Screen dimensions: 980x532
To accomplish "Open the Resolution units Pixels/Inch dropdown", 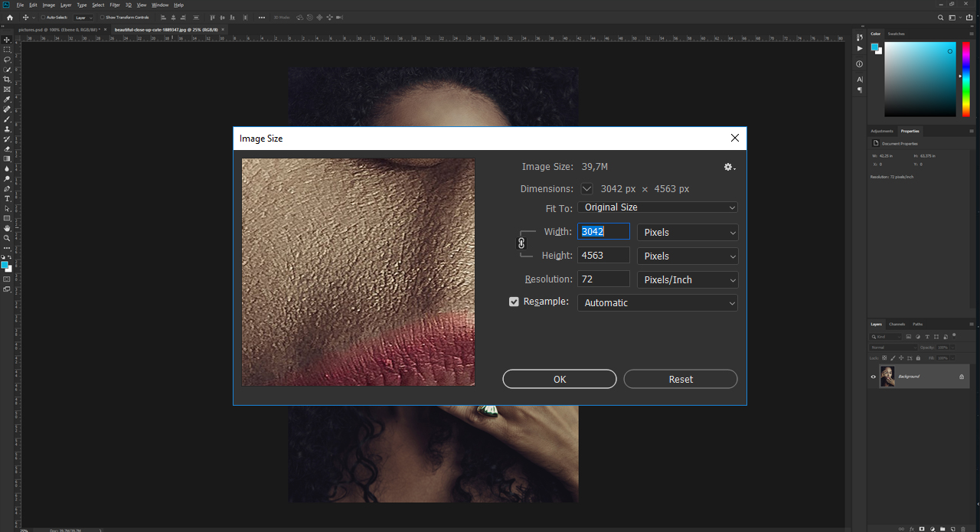I will 687,280.
